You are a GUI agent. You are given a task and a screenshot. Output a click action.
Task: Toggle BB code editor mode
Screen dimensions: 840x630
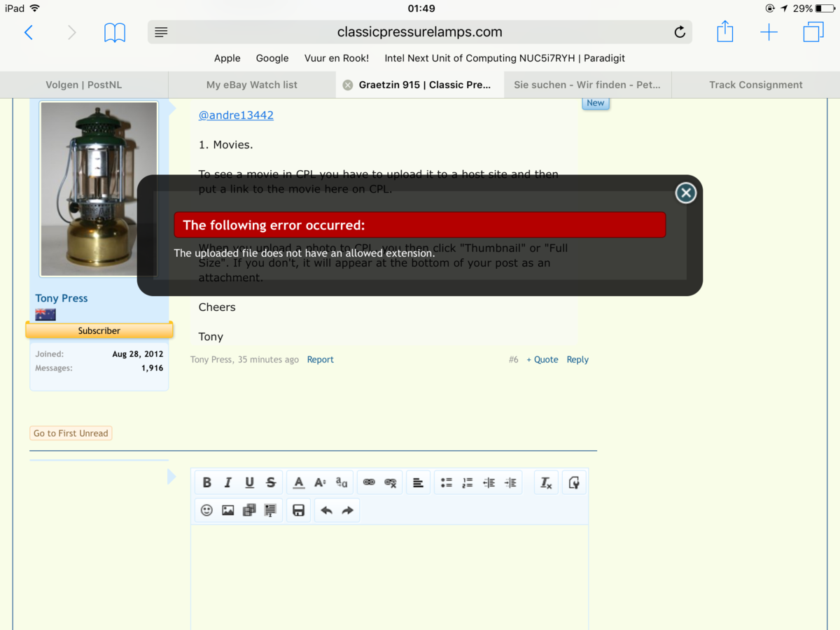click(x=574, y=482)
